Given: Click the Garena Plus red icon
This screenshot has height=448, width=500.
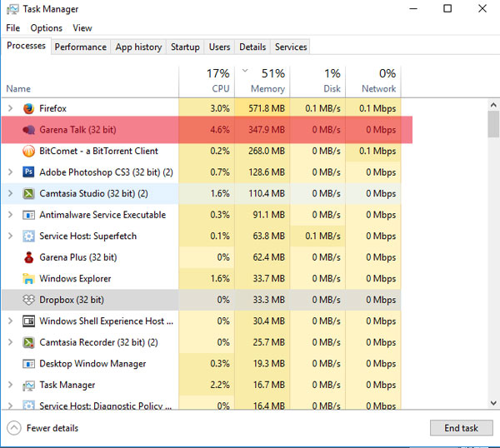Looking at the screenshot, I should (28, 257).
